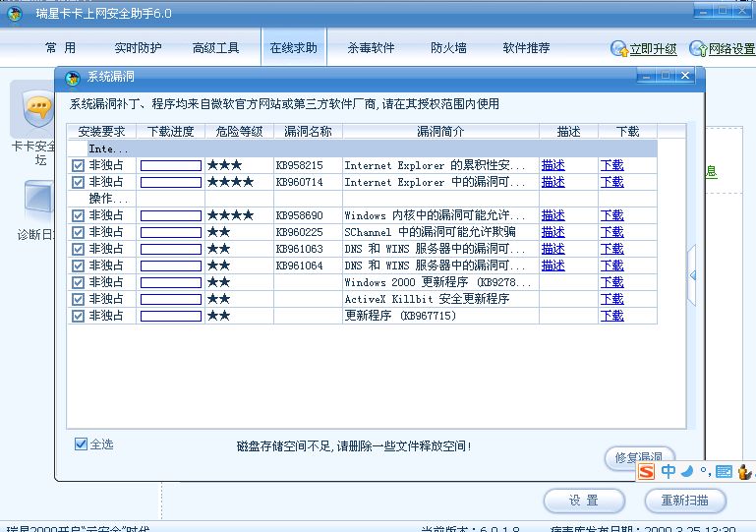Click the 重新扫描 button
Viewport: 756px width, 532px height.
685,501
